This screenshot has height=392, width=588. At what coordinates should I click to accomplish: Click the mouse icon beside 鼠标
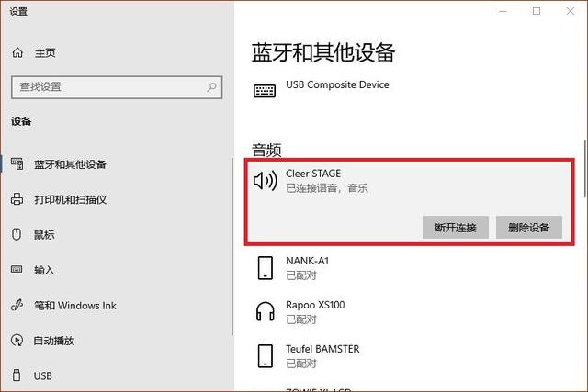tap(17, 234)
